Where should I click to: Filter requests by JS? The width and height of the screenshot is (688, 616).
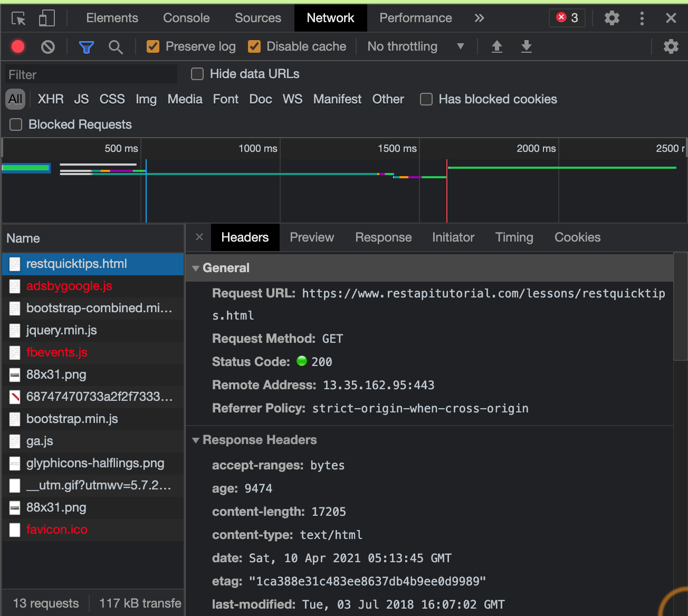(81, 99)
